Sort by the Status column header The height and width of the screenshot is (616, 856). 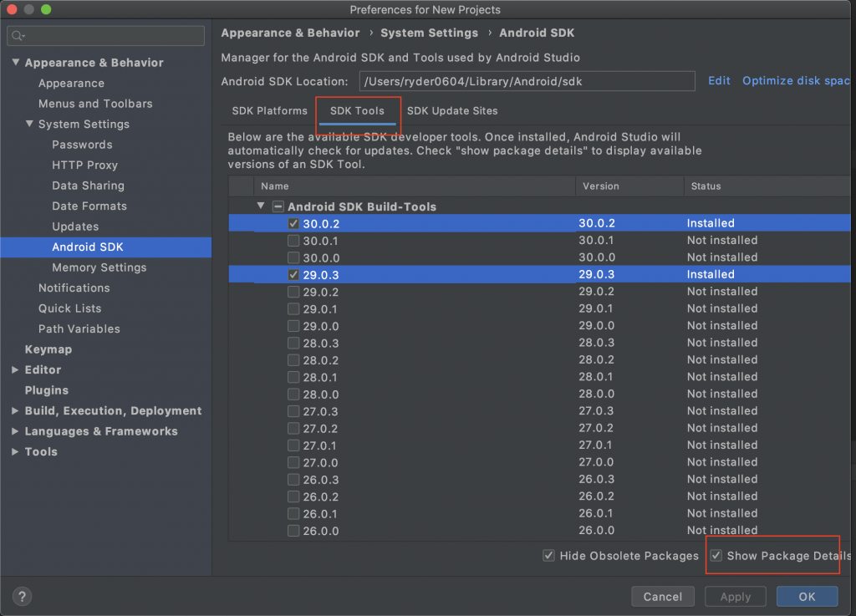click(x=767, y=186)
